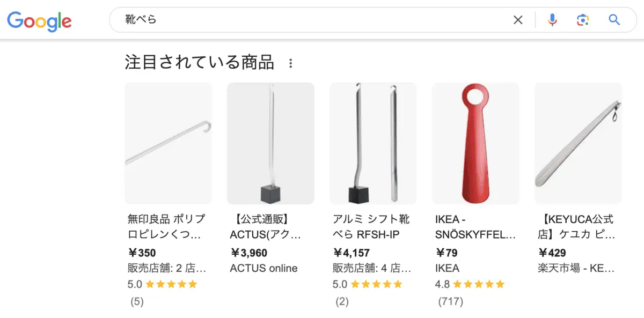Click the 5.0 star rating under 無印良品
Viewport: 644px width, 318px height.
163,284
